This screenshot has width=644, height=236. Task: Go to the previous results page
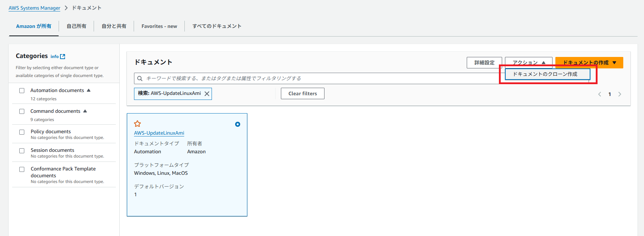click(x=599, y=94)
